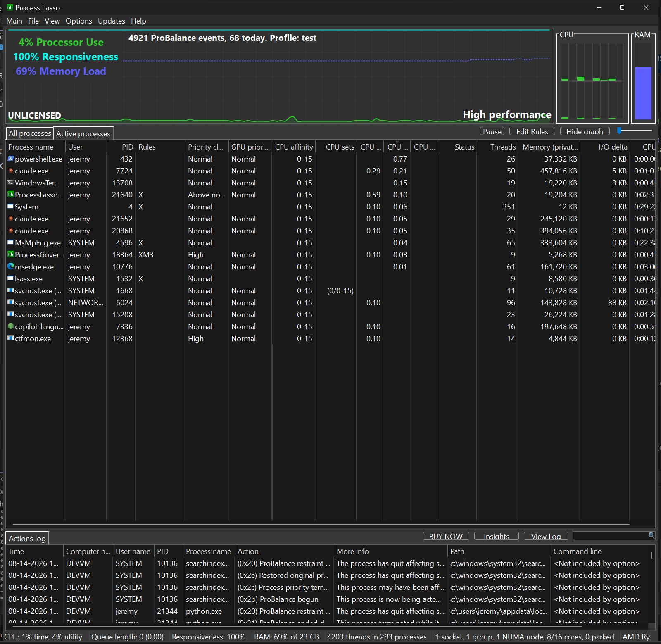This screenshot has height=644, width=661.
Task: Switch to the All processes tab
Action: [x=30, y=133]
